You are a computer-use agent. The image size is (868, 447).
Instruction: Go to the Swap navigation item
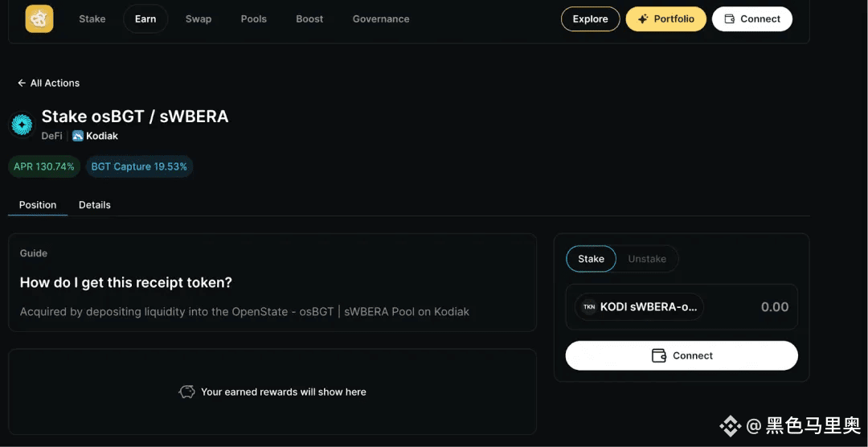click(199, 18)
